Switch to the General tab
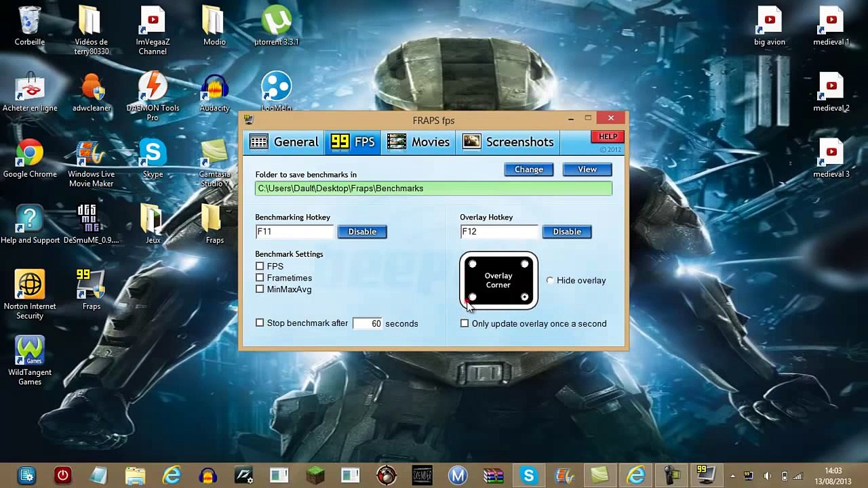 [284, 142]
